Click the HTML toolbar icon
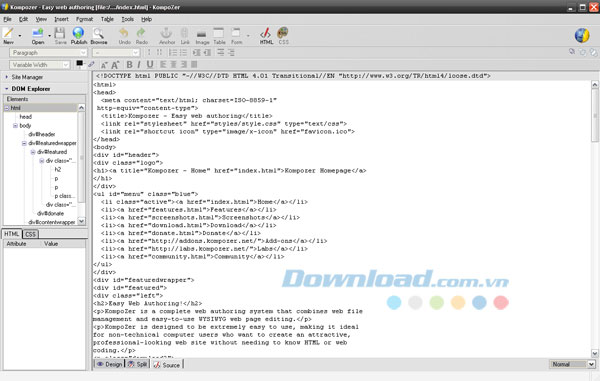 (x=266, y=34)
